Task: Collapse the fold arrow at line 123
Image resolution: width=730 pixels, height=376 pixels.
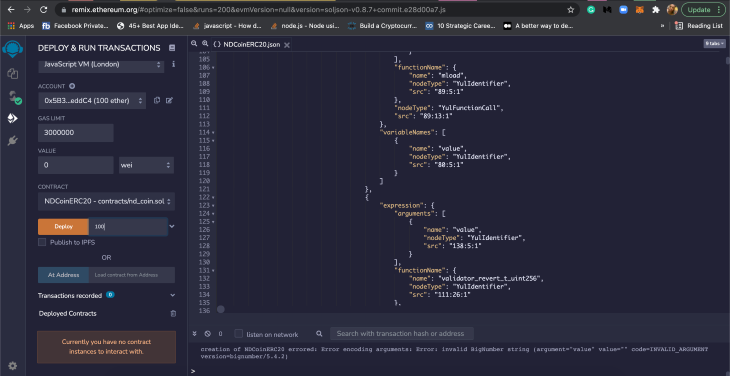Action: (x=213, y=206)
